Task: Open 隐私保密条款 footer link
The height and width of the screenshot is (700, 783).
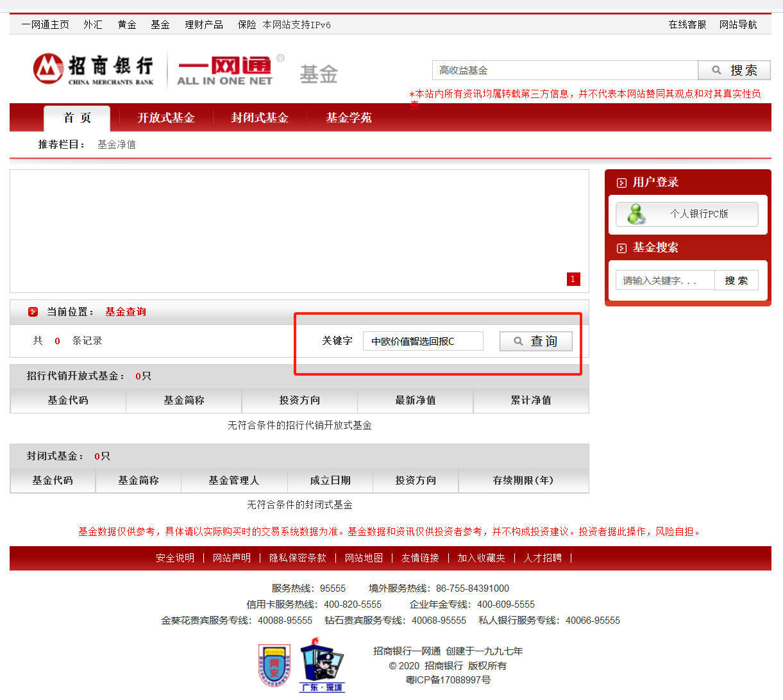Action: 298,558
